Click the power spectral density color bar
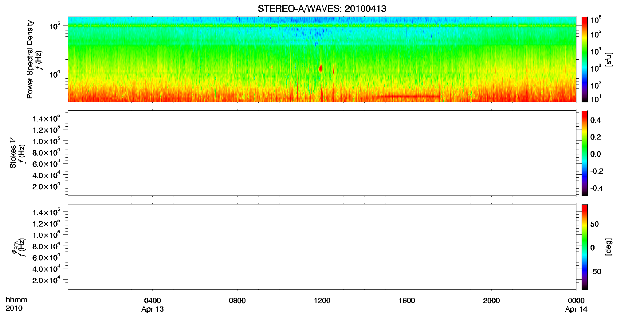The width and height of the screenshot is (644, 332). tap(585, 59)
